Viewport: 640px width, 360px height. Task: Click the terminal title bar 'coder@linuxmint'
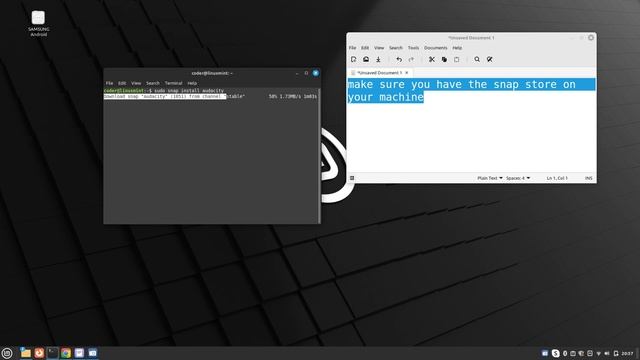[212, 73]
